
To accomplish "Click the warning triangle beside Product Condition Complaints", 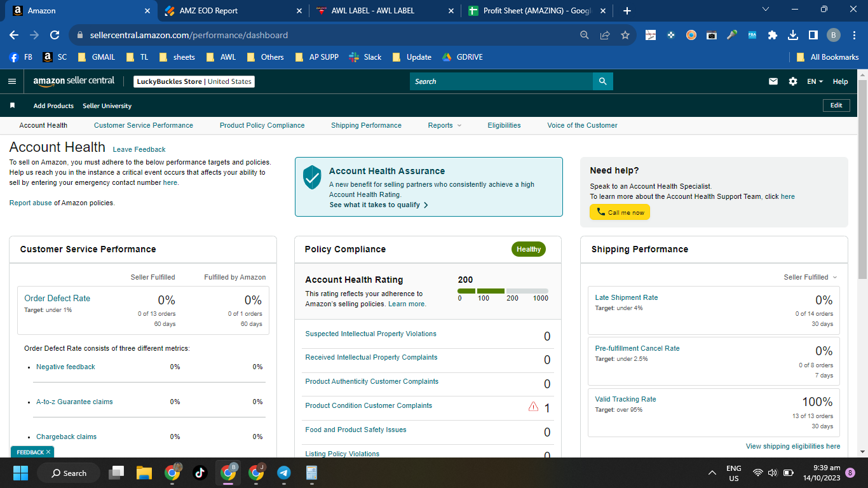I will pyautogui.click(x=534, y=407).
